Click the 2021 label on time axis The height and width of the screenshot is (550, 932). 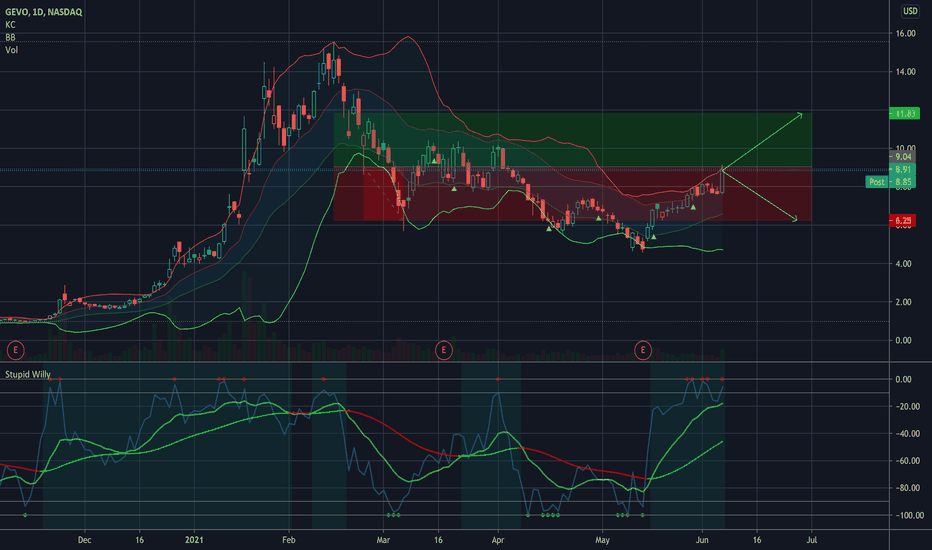click(194, 540)
